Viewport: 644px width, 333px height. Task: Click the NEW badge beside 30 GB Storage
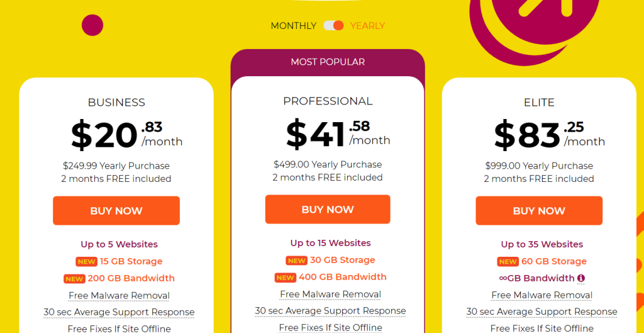297,261
